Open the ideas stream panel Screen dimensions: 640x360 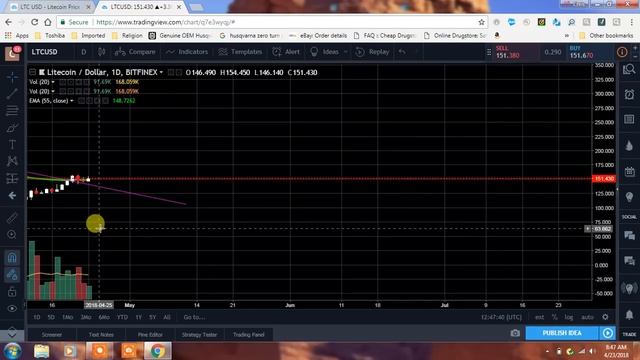(629, 289)
